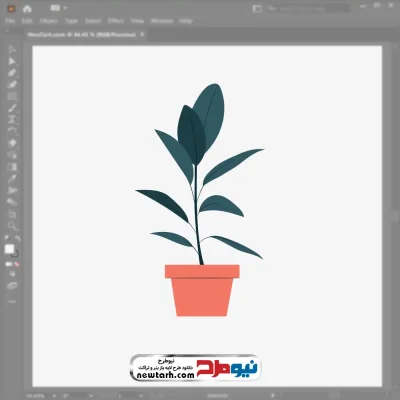
Task: Select the Zoom magnifier tool
Action: click(x=12, y=226)
